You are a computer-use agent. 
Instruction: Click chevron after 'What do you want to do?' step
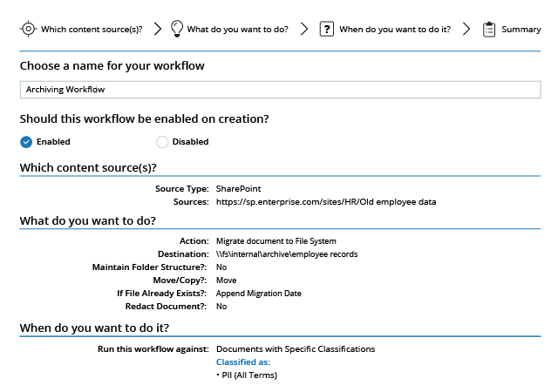tap(304, 29)
